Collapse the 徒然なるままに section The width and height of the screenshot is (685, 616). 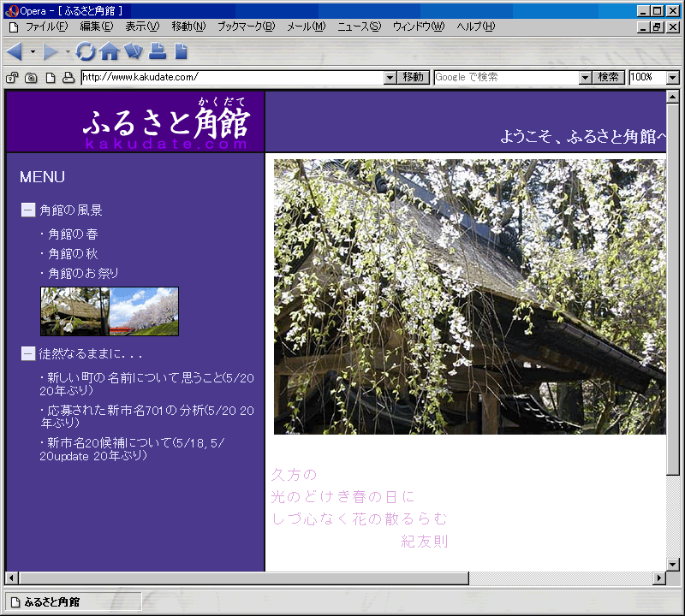click(28, 353)
